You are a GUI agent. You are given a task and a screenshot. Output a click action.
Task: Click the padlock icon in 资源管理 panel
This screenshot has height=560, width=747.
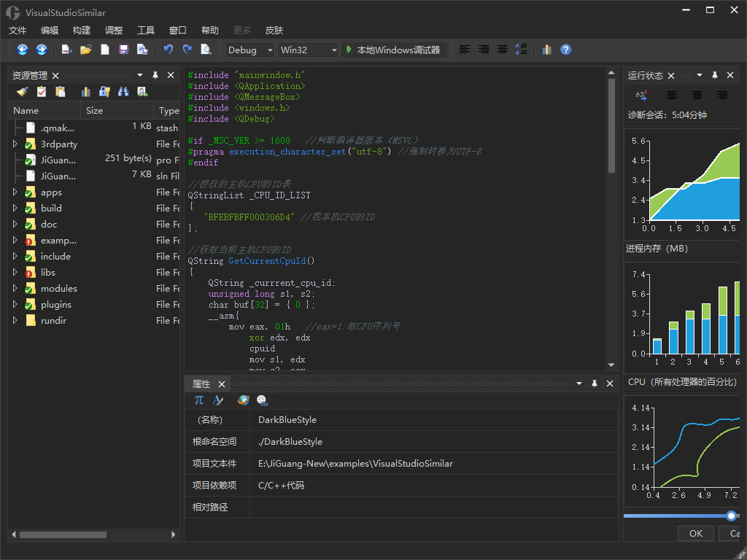pyautogui.click(x=104, y=91)
